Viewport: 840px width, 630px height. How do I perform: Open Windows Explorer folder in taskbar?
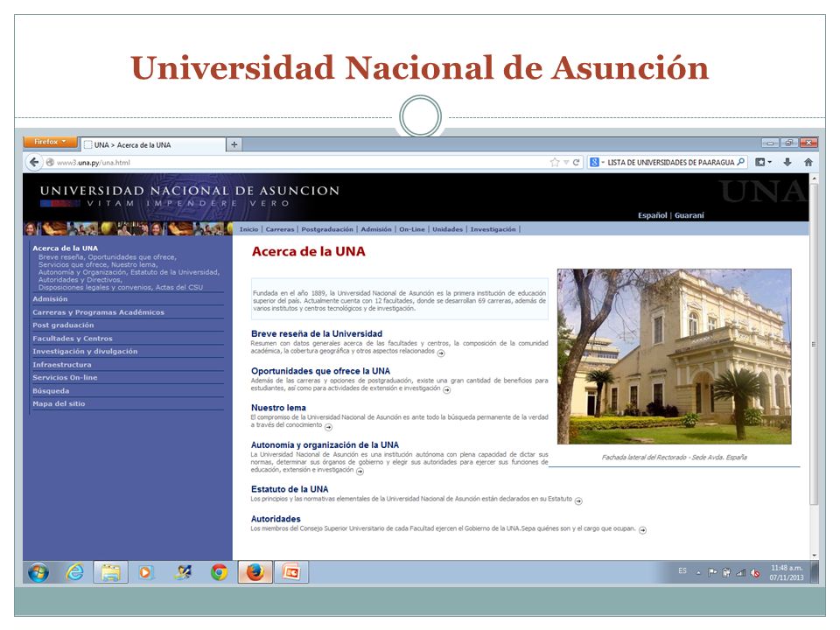111,572
